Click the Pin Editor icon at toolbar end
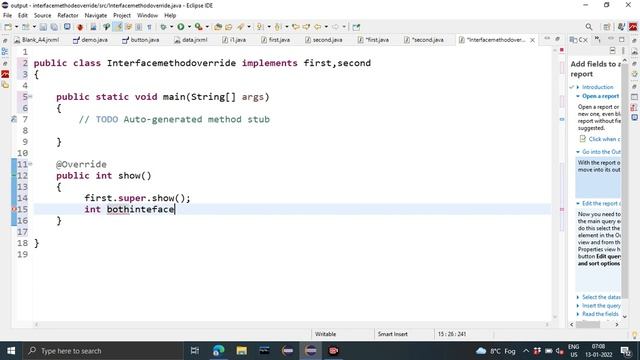This screenshot has height=360, width=640. (x=356, y=27)
